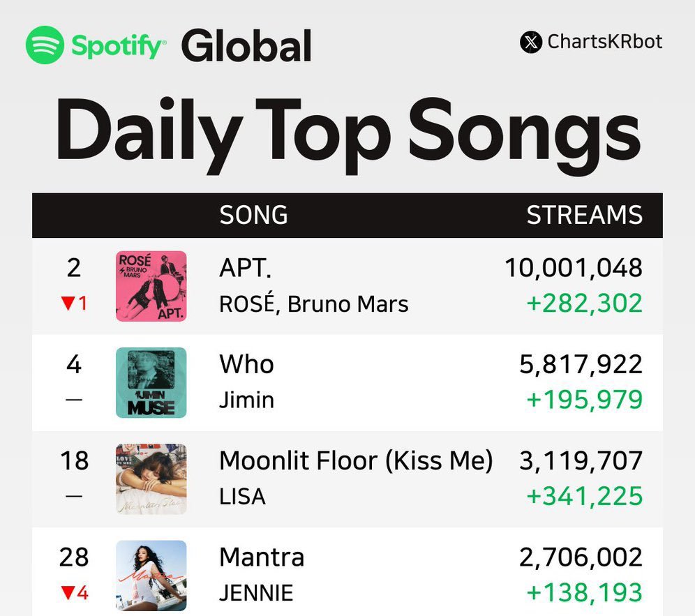Viewport: 695px width, 616px height.
Task: Click the song title Who
Action: [246, 364]
